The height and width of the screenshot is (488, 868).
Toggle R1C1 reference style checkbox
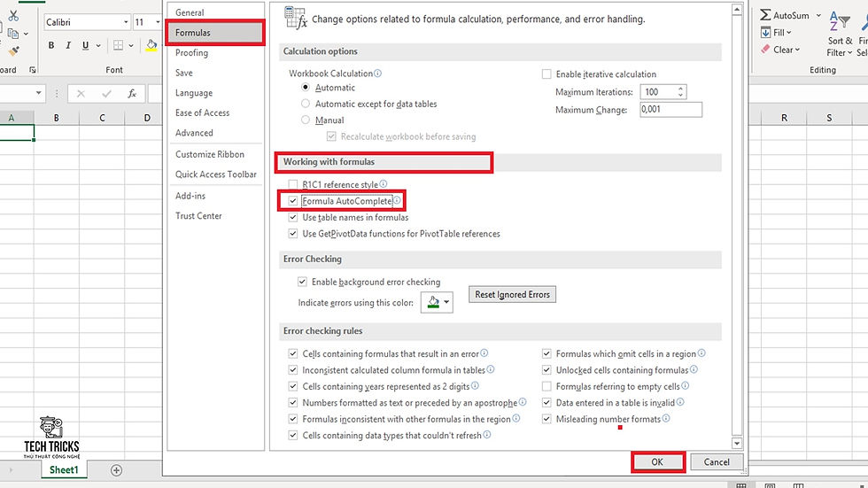point(293,184)
